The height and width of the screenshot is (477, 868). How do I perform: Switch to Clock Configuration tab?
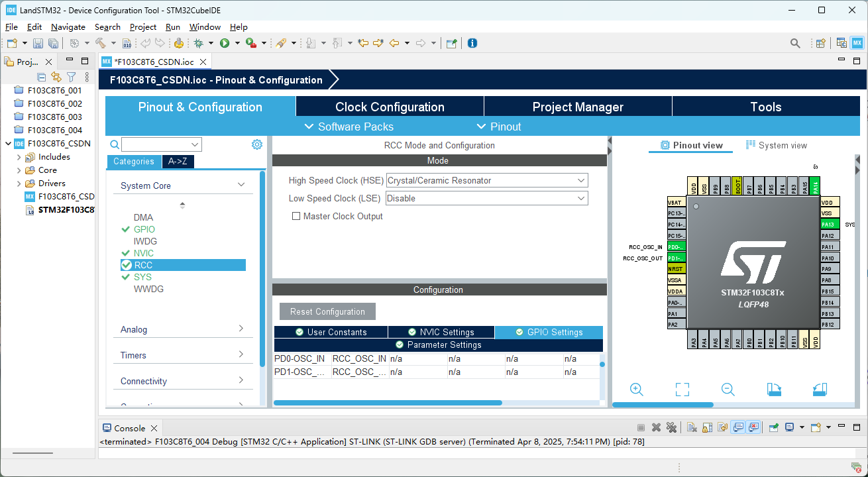coord(390,107)
